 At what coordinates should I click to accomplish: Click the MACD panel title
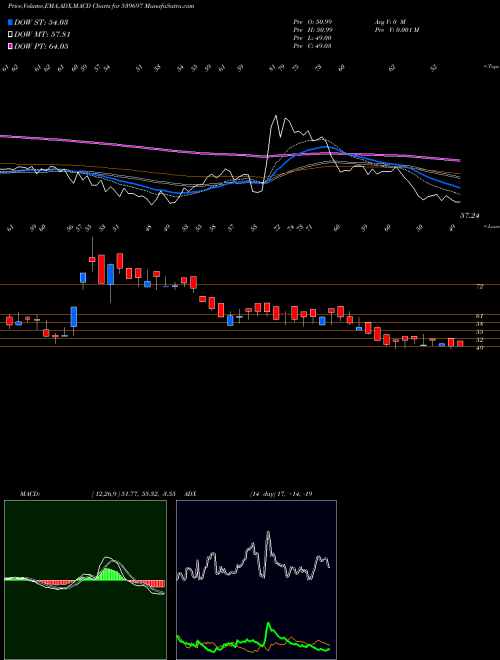(x=30, y=494)
